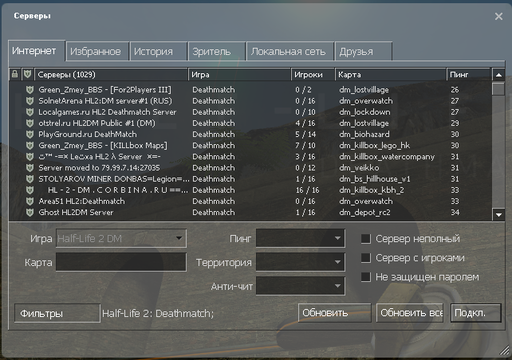This screenshot has width=512, height=360.
Task: Click the 'Обновить все' button
Action: 410,313
